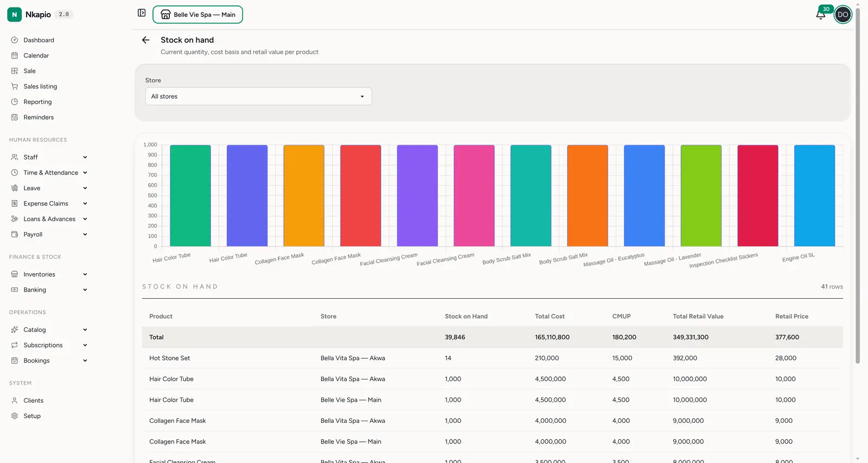Screen dimensions: 868x463
Task: Click the Calendar icon in sidebar
Action: [15, 55]
